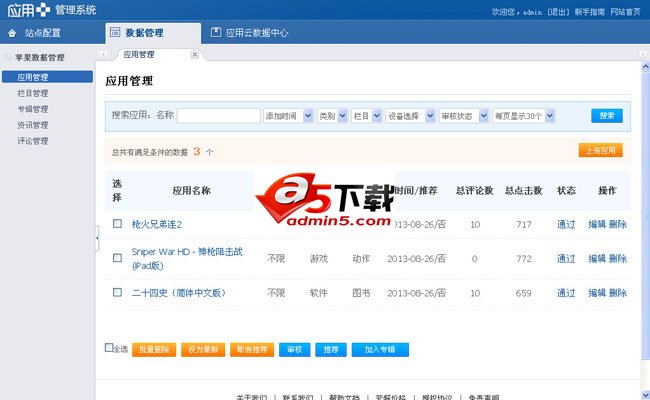650x400 pixels.
Task: Click 删除 for Sniper War HD
Action: click(x=618, y=259)
